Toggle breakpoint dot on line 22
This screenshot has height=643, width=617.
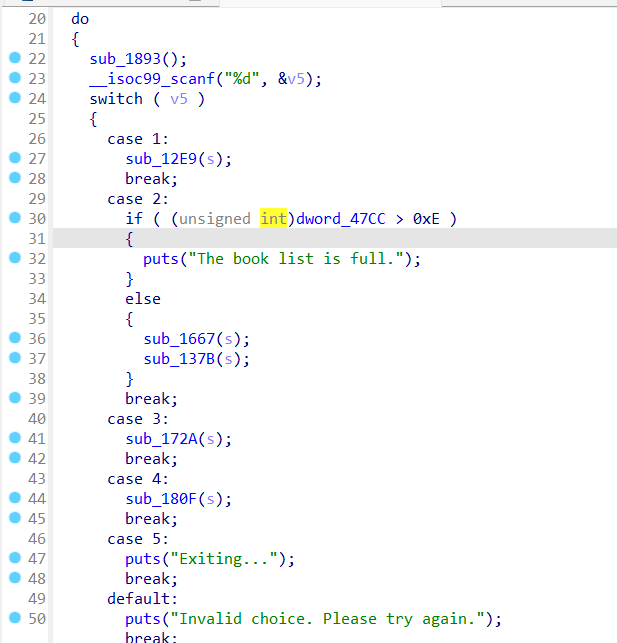point(15,58)
